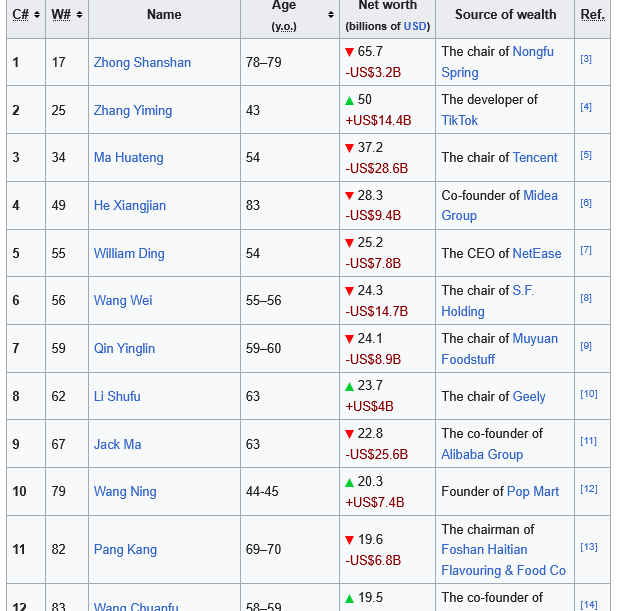Open the Zhang Yiming article link

[x=133, y=110]
